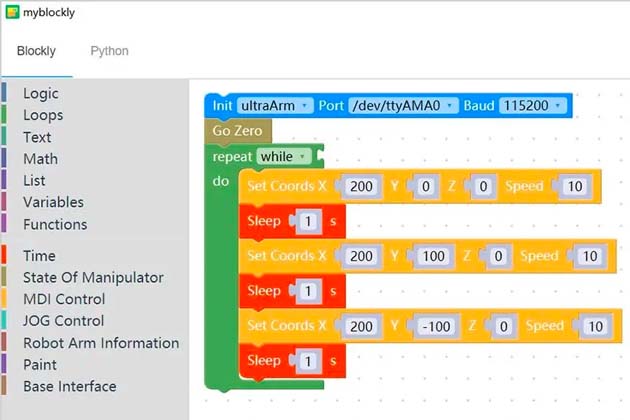Image resolution: width=630 pixels, height=420 pixels.
Task: Click the Go Zero block
Action: (237, 131)
